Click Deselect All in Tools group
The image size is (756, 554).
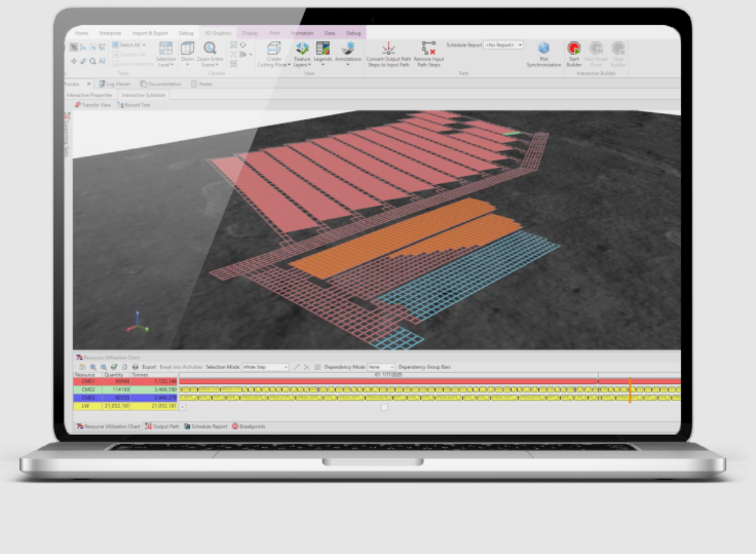pos(129,55)
